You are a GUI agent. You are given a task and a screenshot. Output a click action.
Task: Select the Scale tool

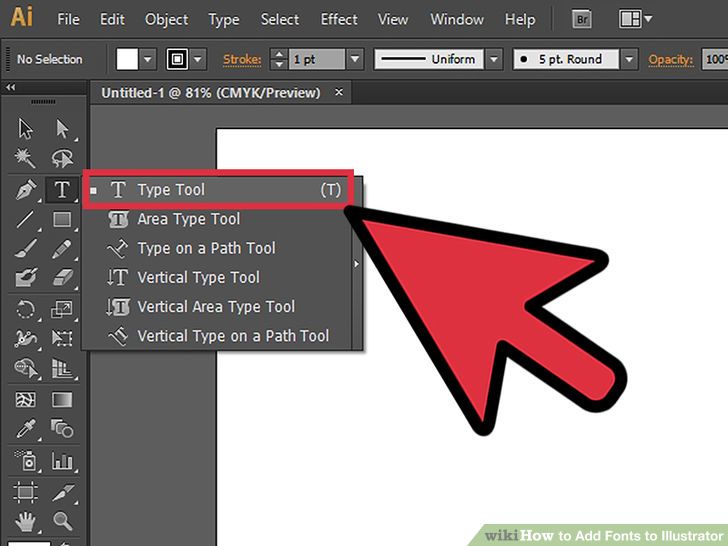point(62,309)
